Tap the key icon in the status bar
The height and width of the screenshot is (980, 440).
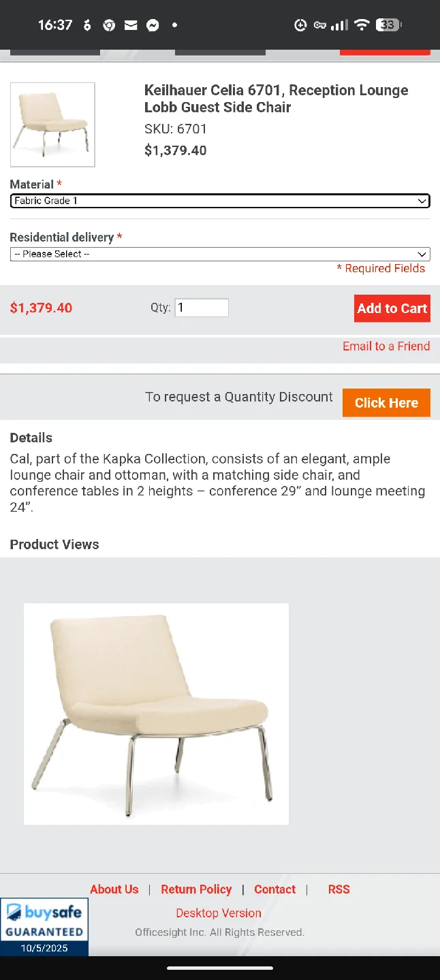tap(320, 24)
